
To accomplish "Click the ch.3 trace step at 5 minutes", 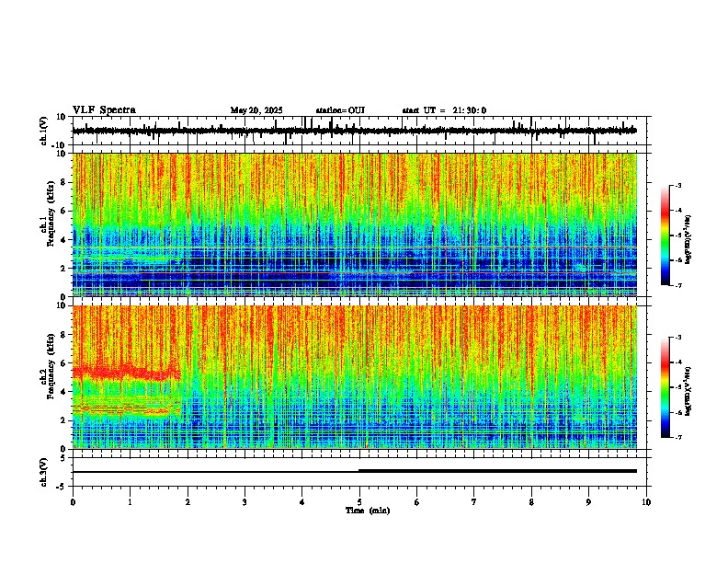I will 358,471.
